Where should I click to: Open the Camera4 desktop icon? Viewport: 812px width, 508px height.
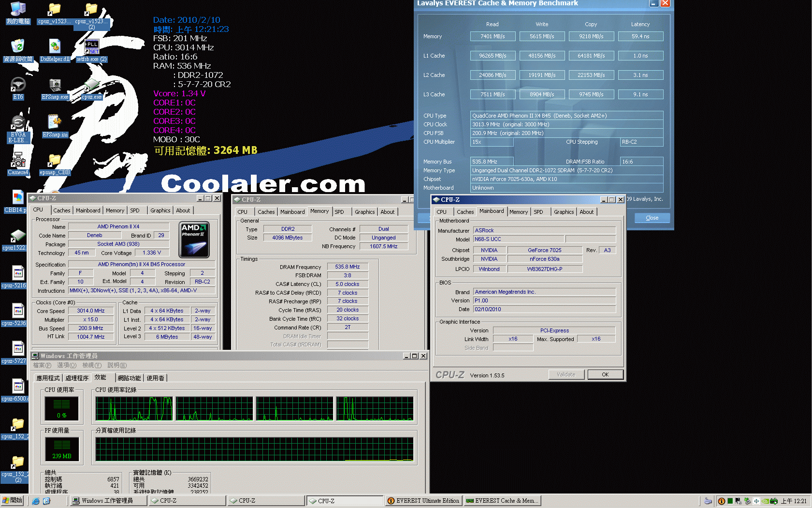(18, 164)
